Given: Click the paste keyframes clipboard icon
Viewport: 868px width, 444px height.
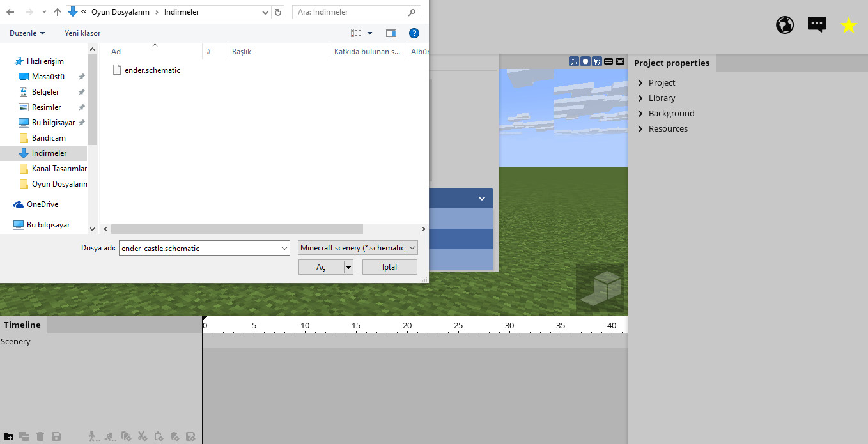Looking at the screenshot, I should 159,436.
